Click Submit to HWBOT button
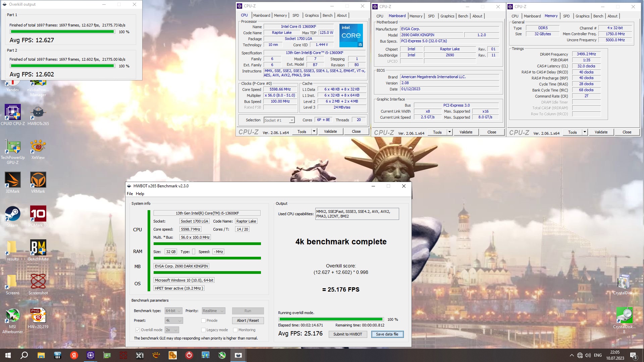Image resolution: width=644 pixels, height=362 pixels. [x=347, y=334]
